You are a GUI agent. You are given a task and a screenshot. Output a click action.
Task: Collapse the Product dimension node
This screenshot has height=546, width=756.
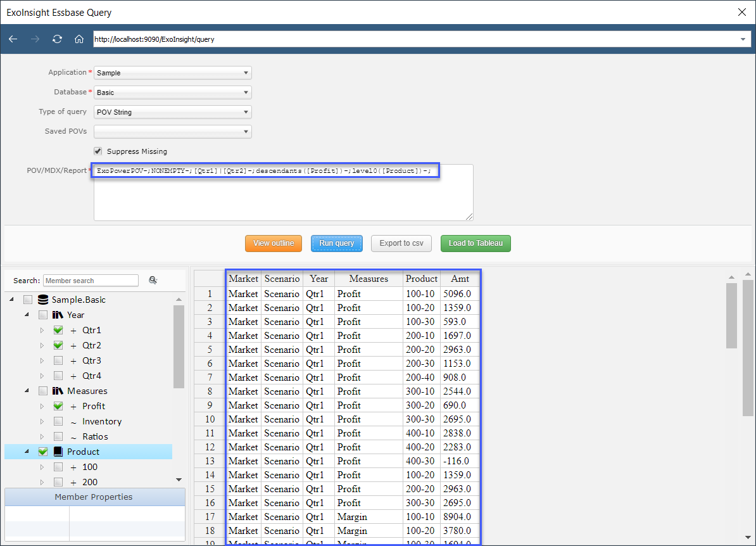[27, 452]
